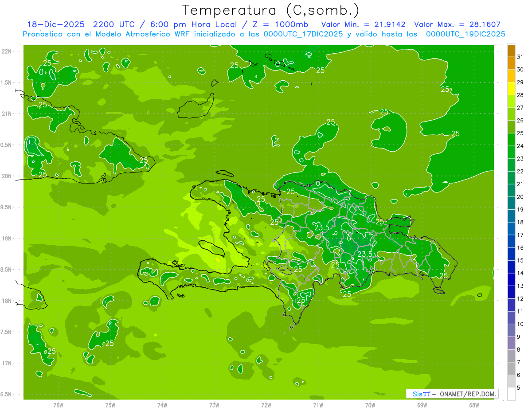The image size is (532, 411).
Task: Click the '73W' longitude axis label
Action: tap(214, 405)
